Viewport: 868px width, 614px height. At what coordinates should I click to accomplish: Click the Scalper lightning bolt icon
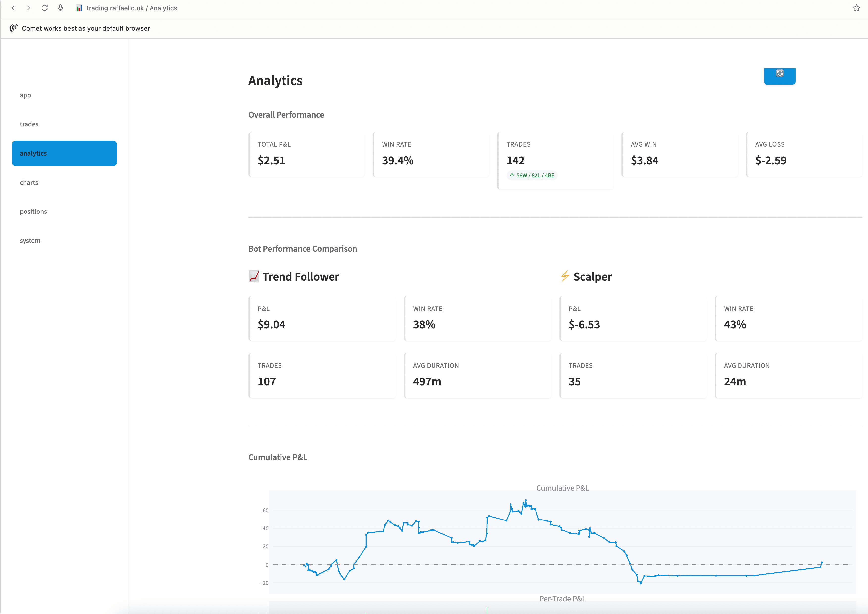[565, 276]
